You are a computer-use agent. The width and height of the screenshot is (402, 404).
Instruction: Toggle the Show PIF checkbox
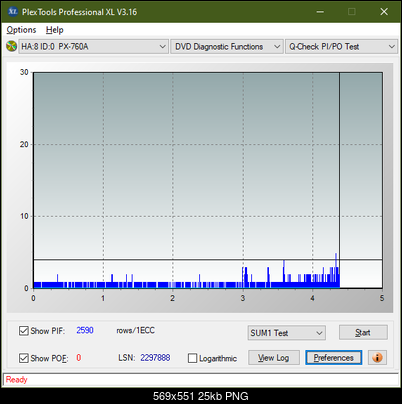point(24,331)
